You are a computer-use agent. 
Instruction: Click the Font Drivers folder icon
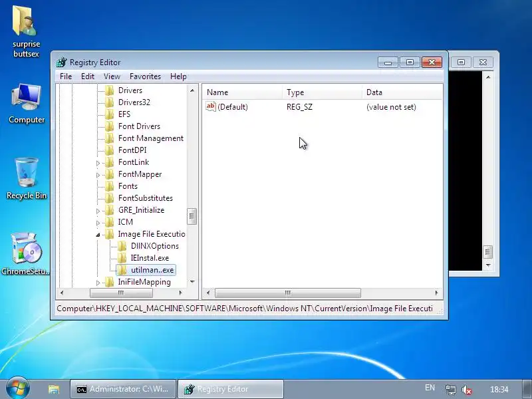110,126
